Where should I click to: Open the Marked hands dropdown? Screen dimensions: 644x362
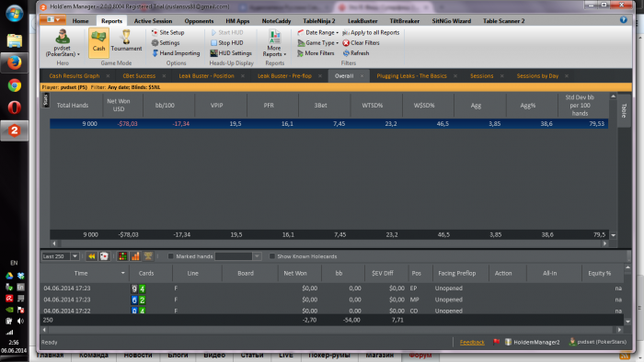[257, 256]
